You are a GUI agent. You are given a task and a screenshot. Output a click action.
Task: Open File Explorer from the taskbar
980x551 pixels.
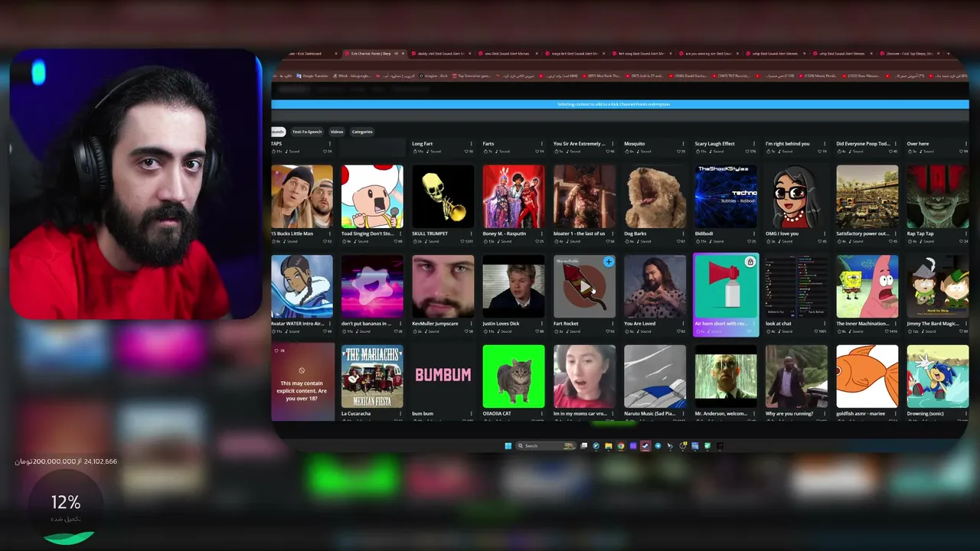(x=609, y=445)
